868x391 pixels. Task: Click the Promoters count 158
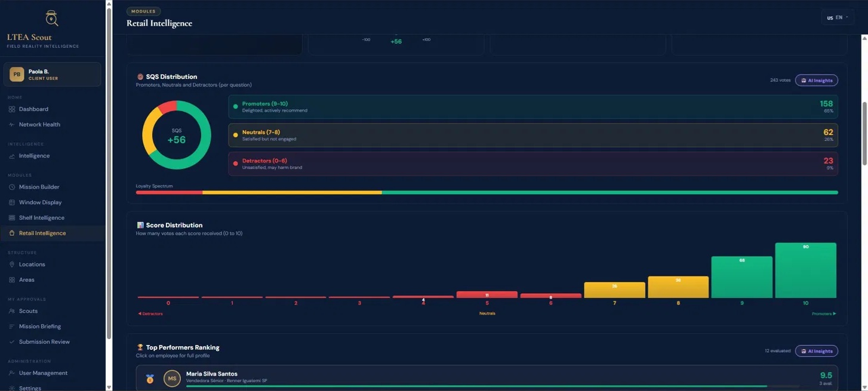click(x=826, y=104)
